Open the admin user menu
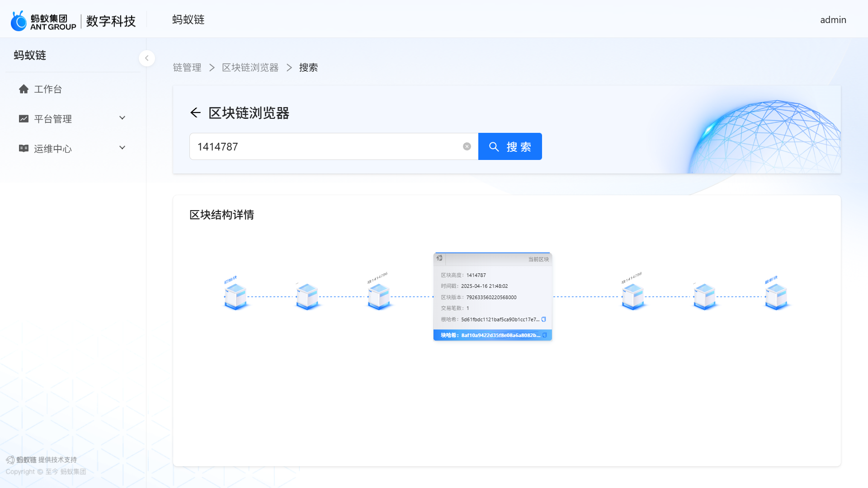 point(833,20)
